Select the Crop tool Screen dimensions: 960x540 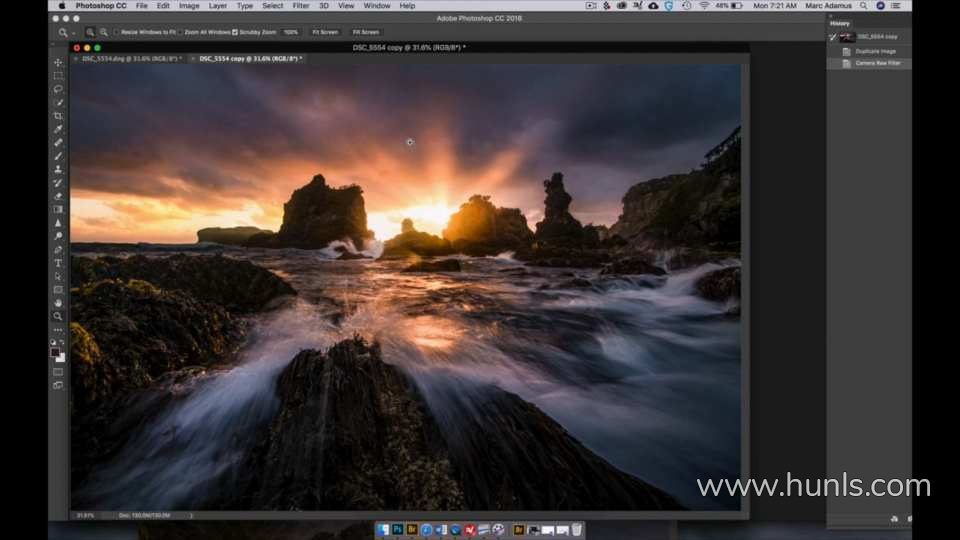(58, 116)
